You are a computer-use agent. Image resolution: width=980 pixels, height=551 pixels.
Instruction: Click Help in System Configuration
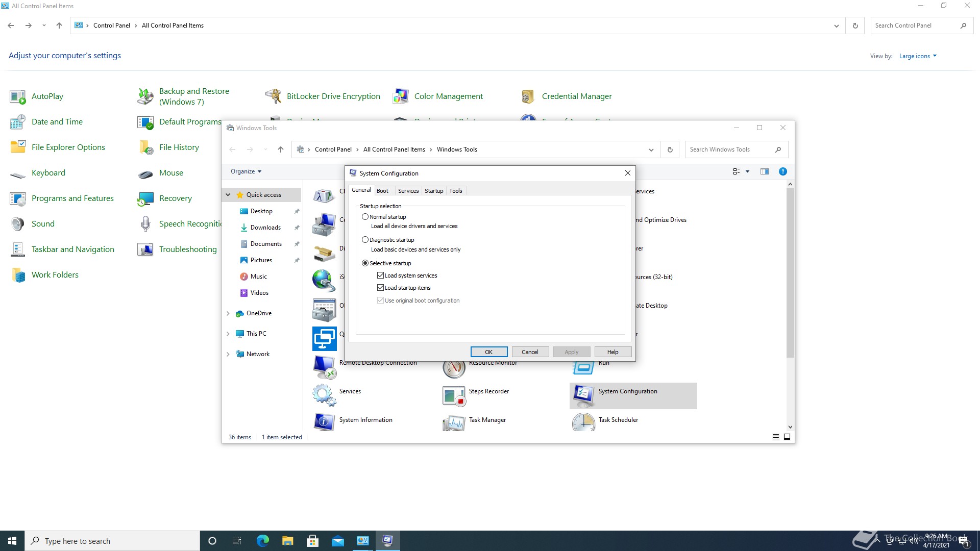[x=613, y=352]
